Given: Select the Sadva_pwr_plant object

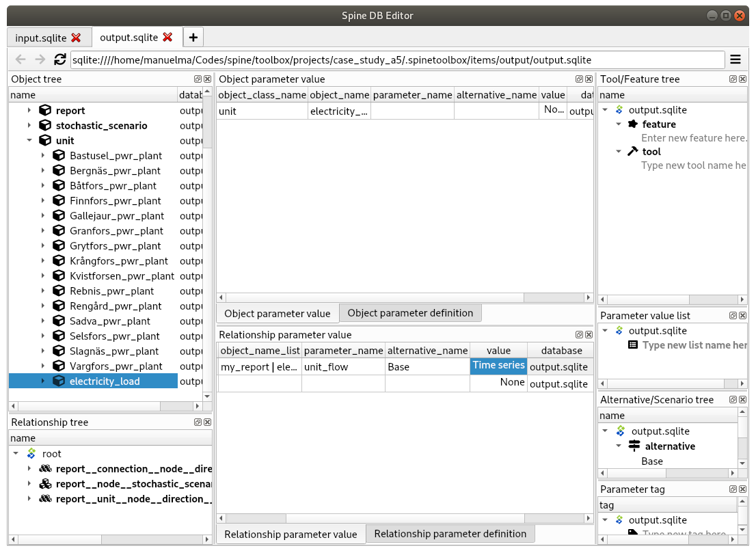Looking at the screenshot, I should point(110,321).
